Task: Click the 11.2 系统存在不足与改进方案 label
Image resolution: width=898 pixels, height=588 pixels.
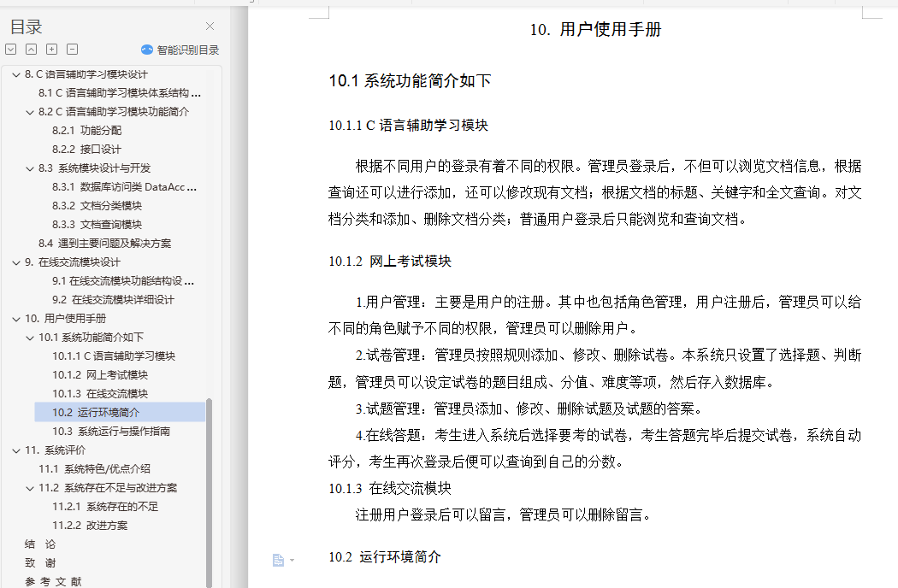Action: pyautogui.click(x=108, y=488)
